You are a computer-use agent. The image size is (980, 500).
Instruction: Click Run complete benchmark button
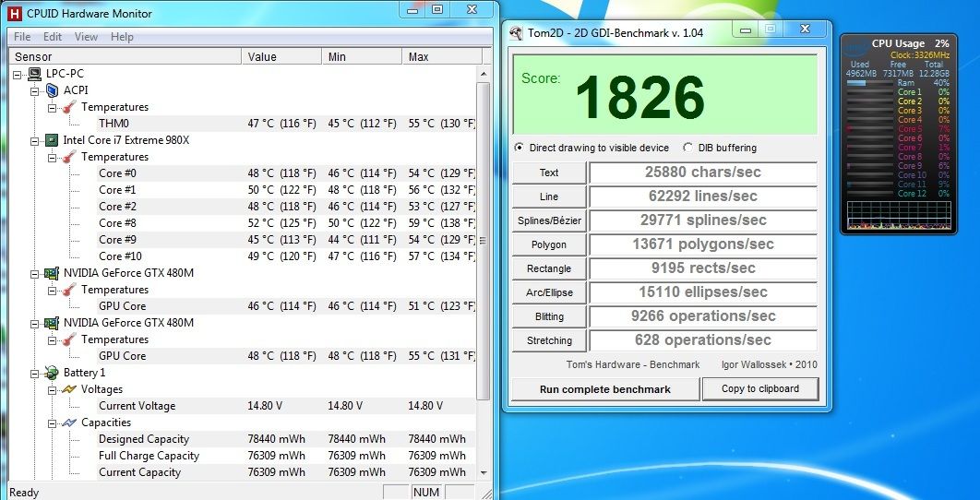pos(605,388)
